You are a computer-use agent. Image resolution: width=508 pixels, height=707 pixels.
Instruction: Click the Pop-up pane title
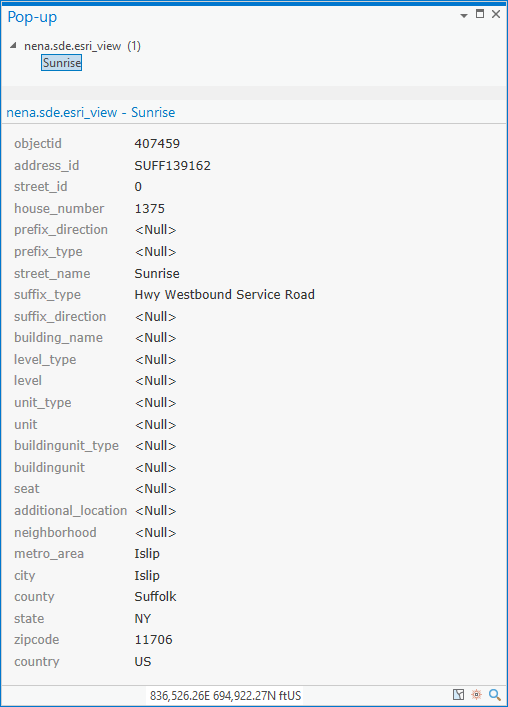(32, 17)
